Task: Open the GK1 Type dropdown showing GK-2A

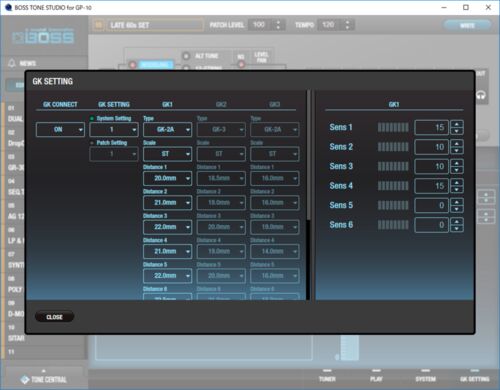Action: [x=167, y=130]
